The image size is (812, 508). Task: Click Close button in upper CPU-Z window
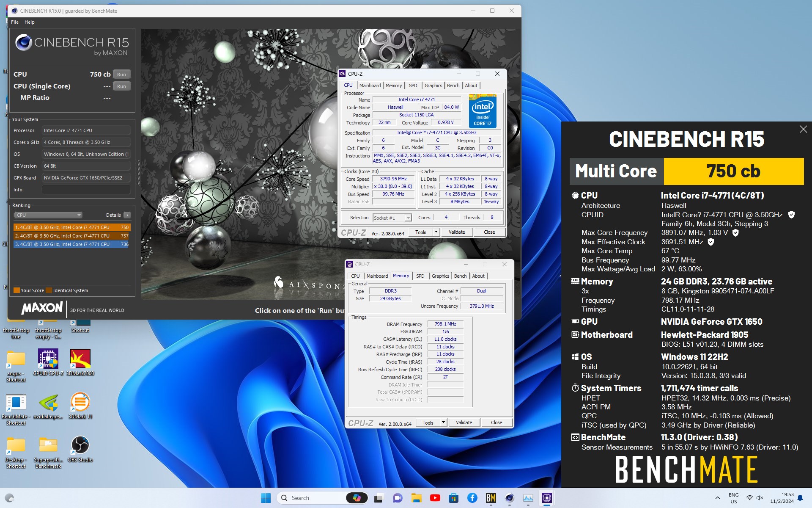[x=489, y=232]
